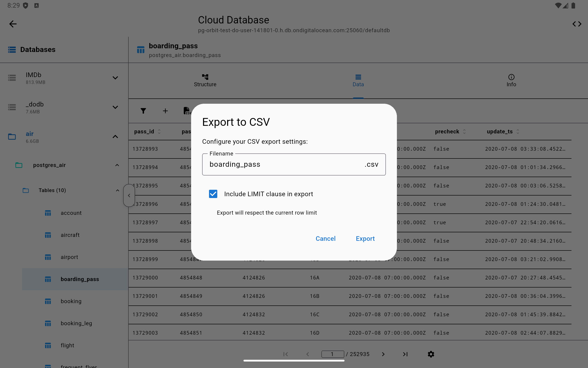Click the Tables folder icon
Screen dimensions: 588x368
(x=26, y=190)
